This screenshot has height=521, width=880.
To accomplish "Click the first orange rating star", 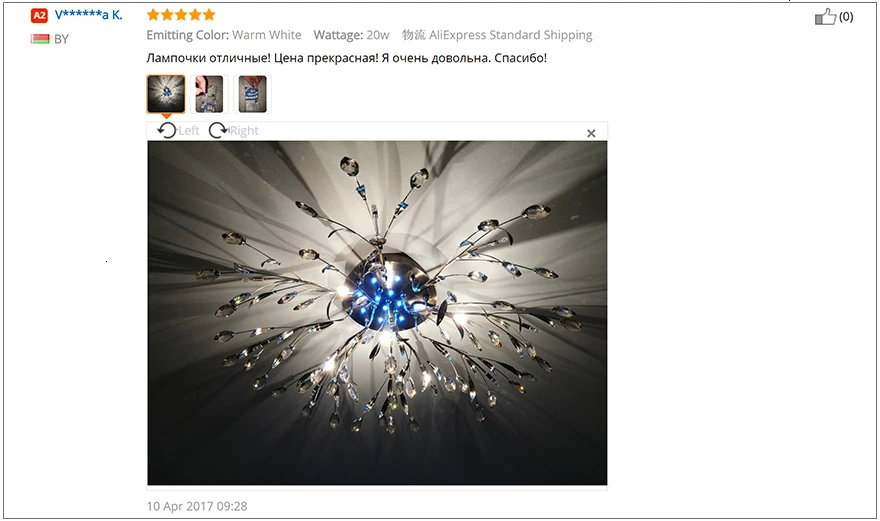I will pos(153,15).
